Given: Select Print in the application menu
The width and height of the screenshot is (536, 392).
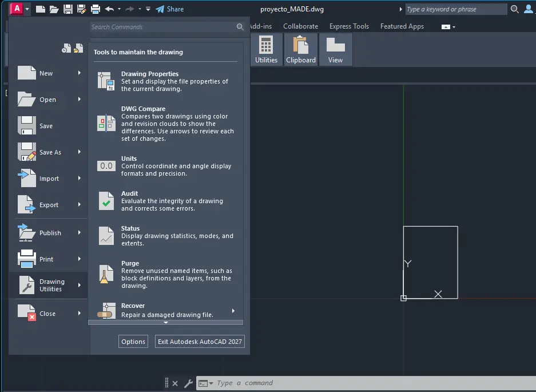Looking at the screenshot, I should click(49, 259).
